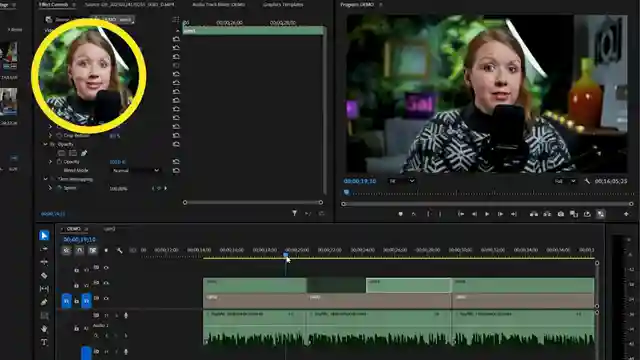The height and width of the screenshot is (360, 640).
Task: Toggle the Opacity animation stopwatch
Action: [59, 162]
